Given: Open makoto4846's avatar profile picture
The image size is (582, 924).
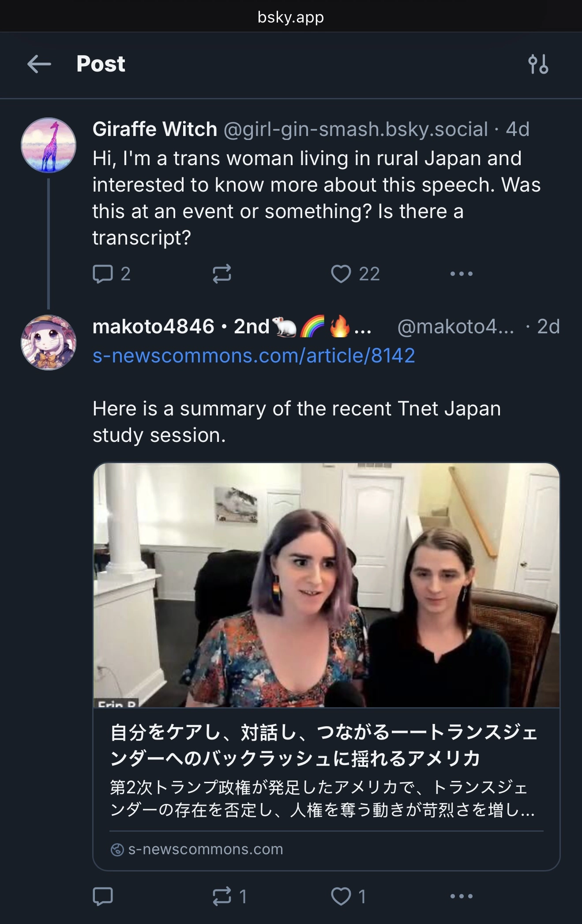Looking at the screenshot, I should coord(49,342).
